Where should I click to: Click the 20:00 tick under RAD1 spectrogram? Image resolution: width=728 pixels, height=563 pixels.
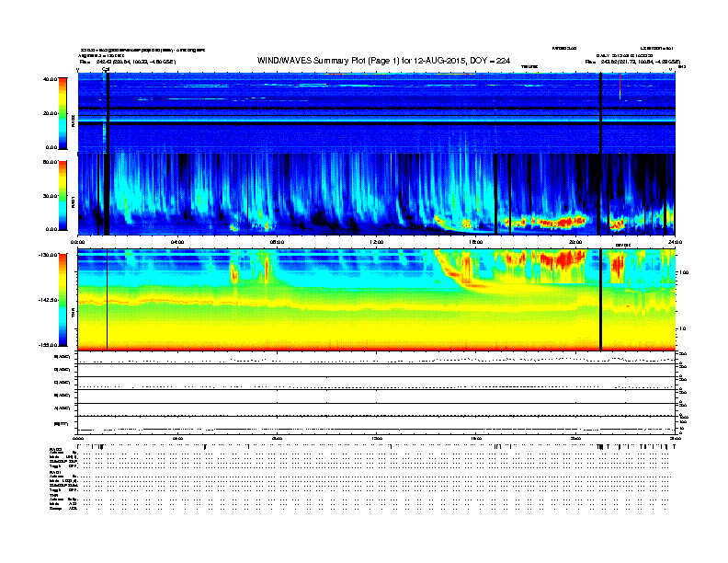click(575, 242)
